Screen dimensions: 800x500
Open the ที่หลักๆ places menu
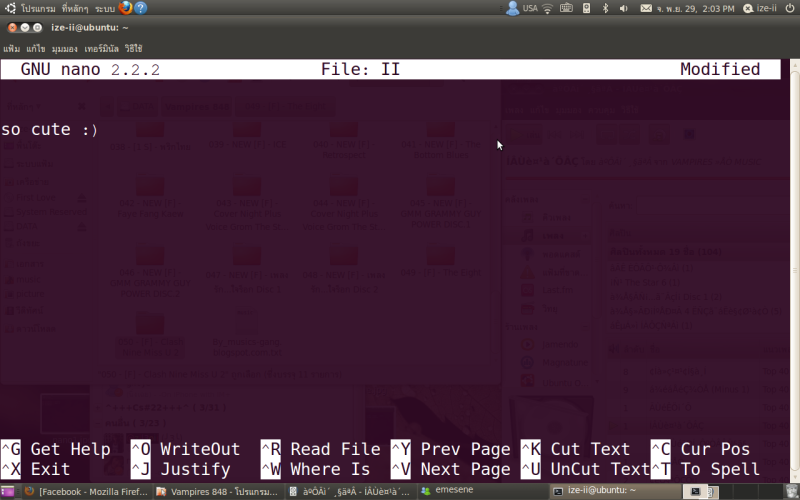click(75, 8)
